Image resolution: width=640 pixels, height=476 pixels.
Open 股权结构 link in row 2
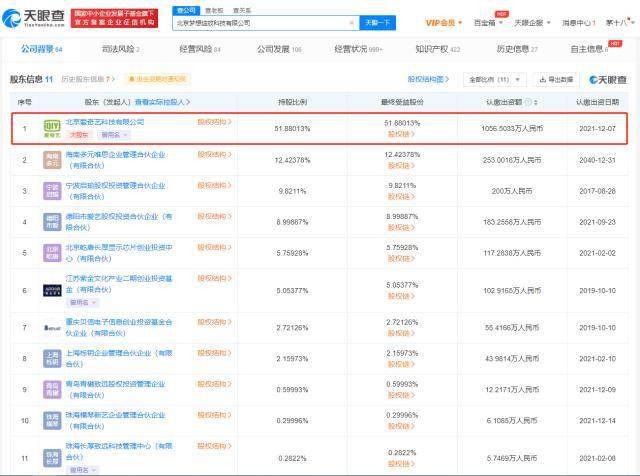tap(214, 154)
